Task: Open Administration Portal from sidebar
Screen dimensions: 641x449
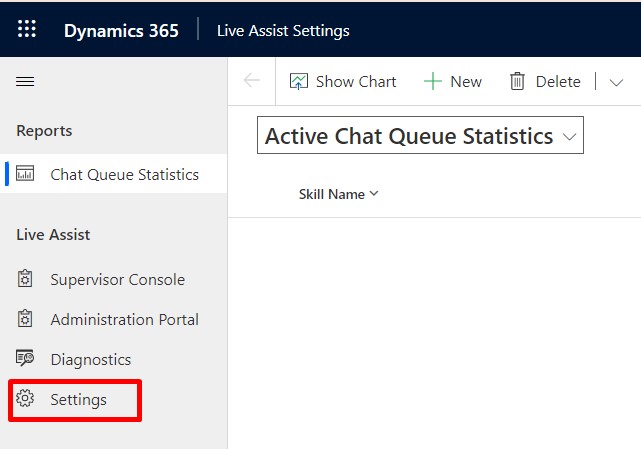Action: tap(114, 319)
